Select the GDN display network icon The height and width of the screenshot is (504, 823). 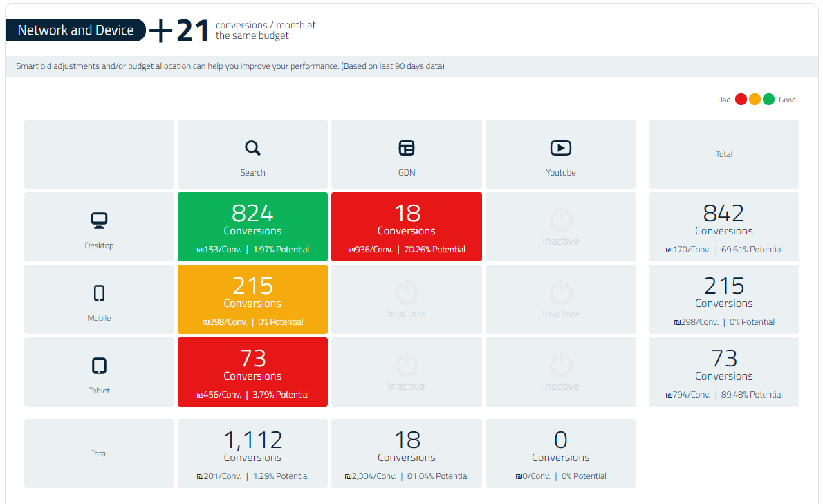[x=406, y=147]
